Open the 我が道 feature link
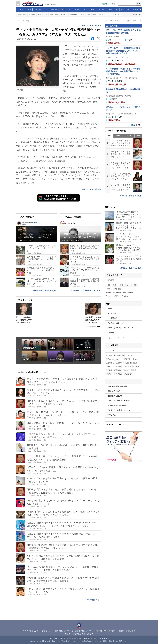Viewport: 158px width, 644px height. click(x=110, y=308)
